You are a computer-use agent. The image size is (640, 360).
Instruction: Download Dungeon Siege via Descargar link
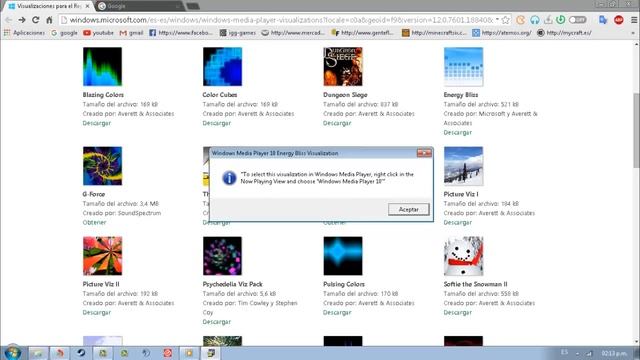click(x=337, y=123)
